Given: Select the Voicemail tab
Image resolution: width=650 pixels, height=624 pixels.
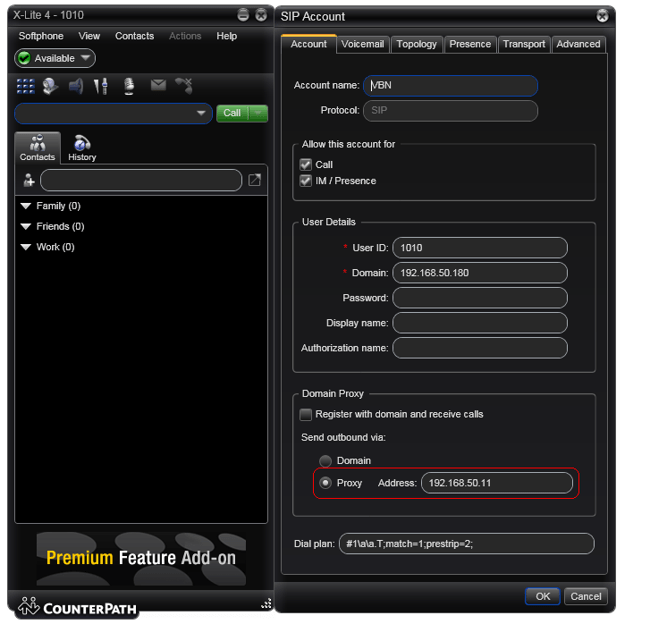Looking at the screenshot, I should [x=362, y=44].
